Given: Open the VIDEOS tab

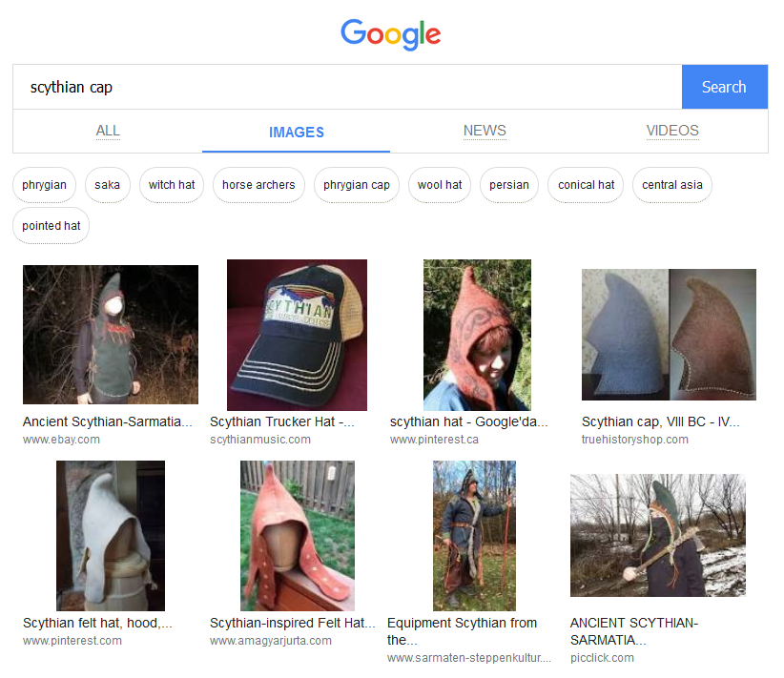Looking at the screenshot, I should click(672, 131).
